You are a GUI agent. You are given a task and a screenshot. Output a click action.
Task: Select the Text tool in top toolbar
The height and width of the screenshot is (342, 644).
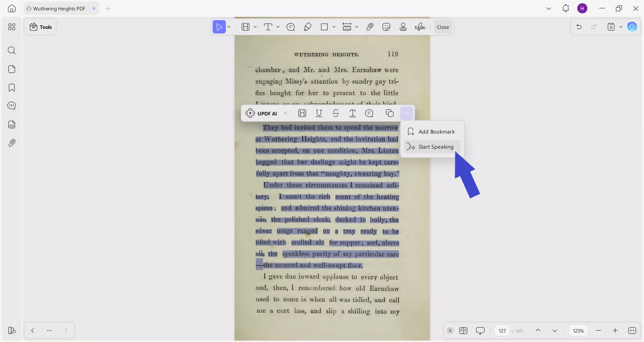pos(268,27)
